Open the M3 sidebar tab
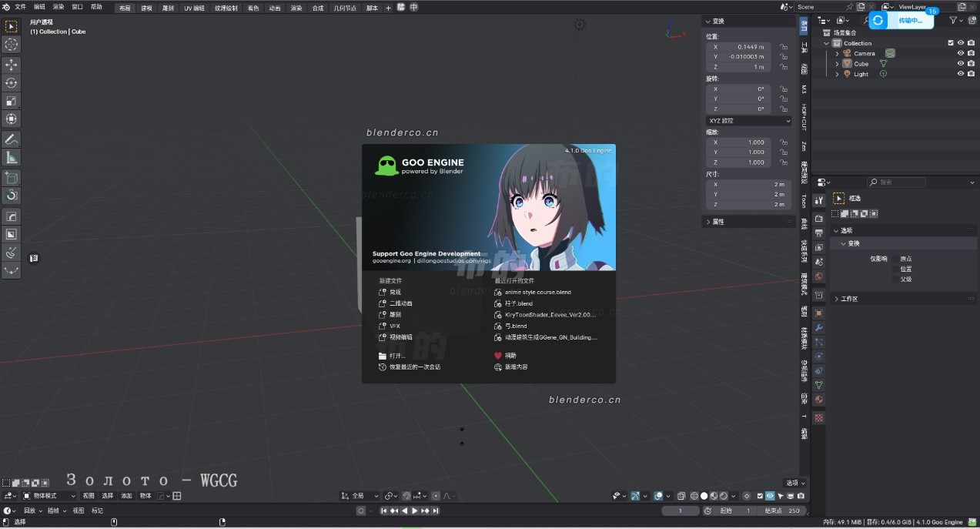Viewport: 980px width, 529px height. [804, 89]
